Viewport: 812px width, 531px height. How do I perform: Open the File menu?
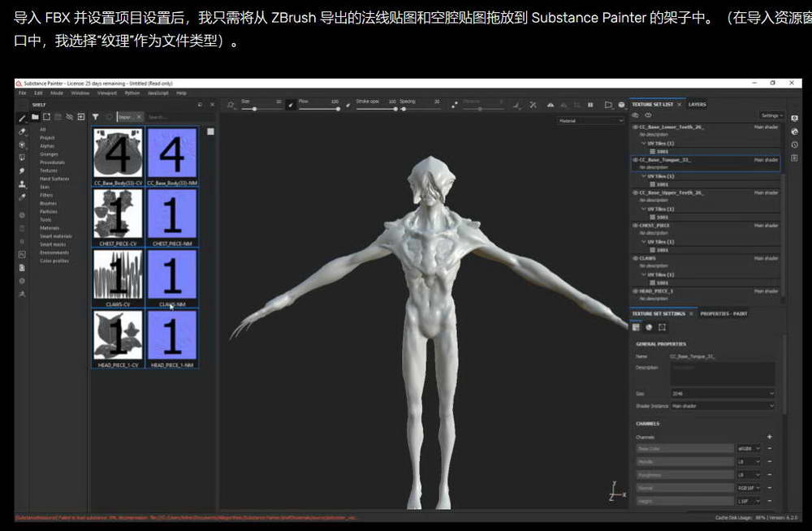coord(22,93)
